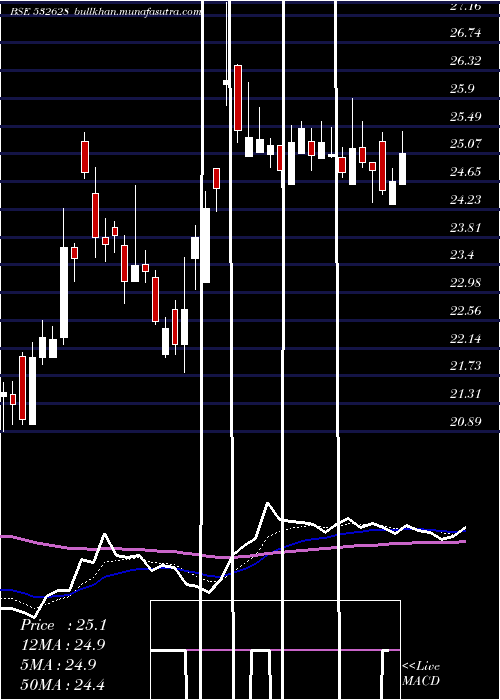Select the large white candle reaching 23.4
Screen dimensions: 500x700
coord(64,292)
